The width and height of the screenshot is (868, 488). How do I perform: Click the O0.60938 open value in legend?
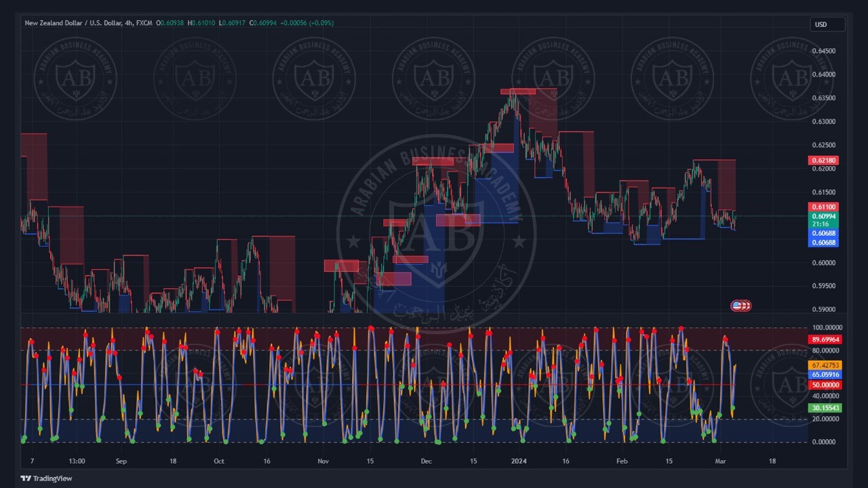click(170, 23)
